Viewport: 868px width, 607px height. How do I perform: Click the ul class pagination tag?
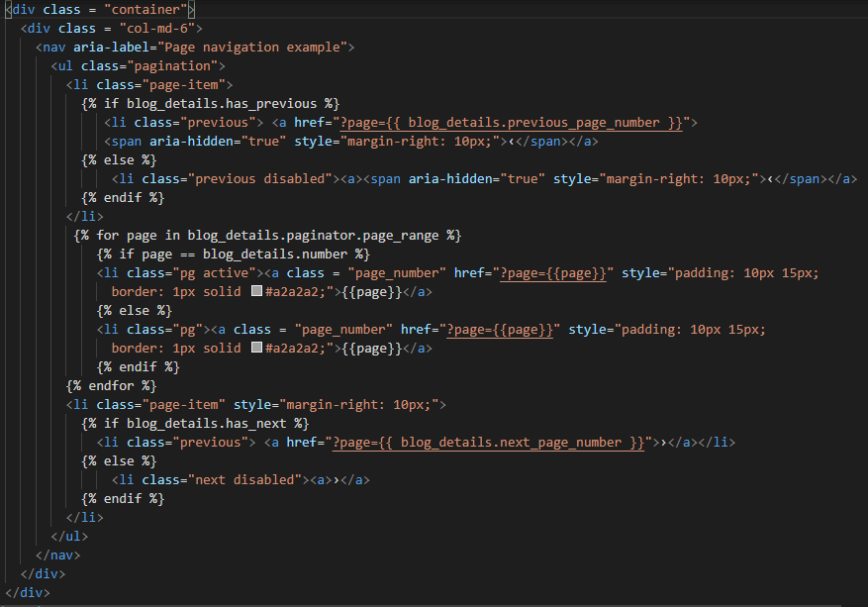tap(138, 66)
